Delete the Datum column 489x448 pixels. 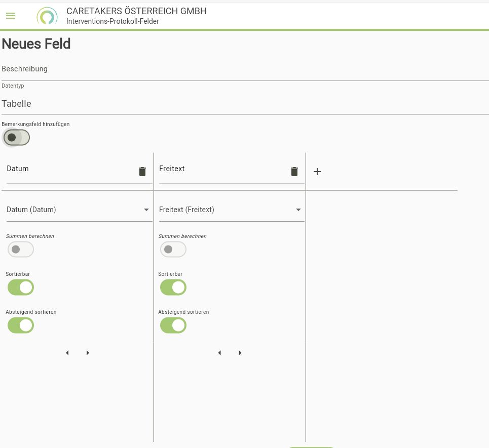click(x=142, y=172)
